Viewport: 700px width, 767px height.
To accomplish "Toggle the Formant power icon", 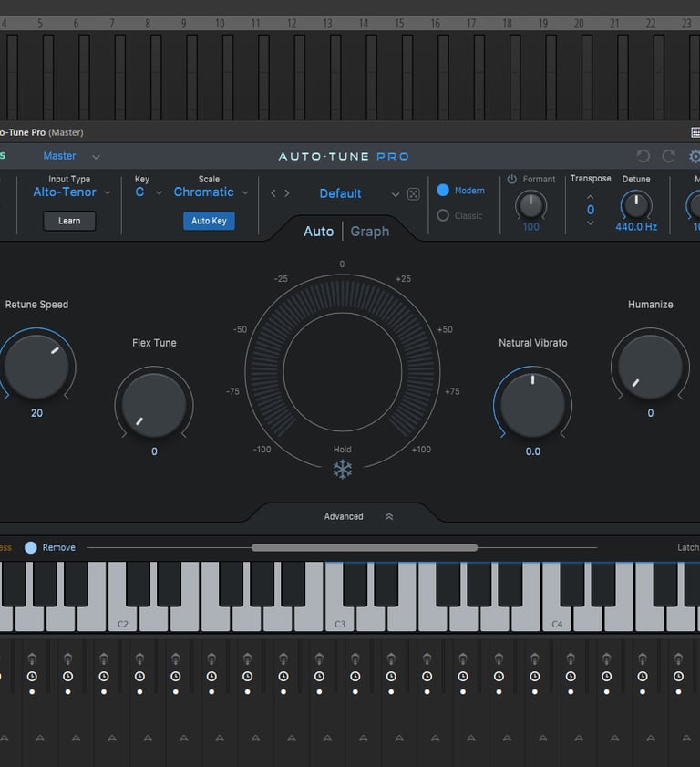I will pyautogui.click(x=512, y=179).
